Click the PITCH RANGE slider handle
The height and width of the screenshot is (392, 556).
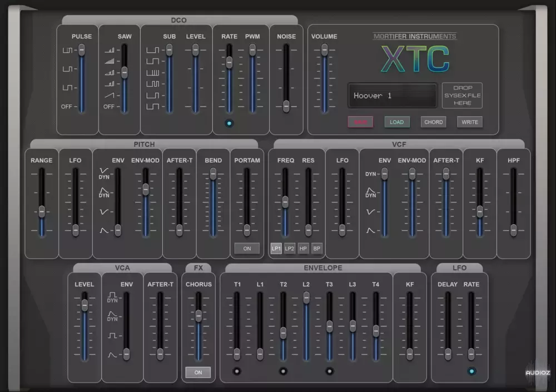[42, 211]
